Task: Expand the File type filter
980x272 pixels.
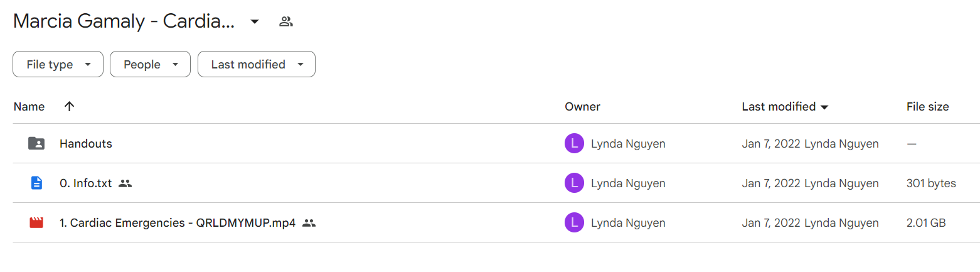Action: pyautogui.click(x=58, y=64)
